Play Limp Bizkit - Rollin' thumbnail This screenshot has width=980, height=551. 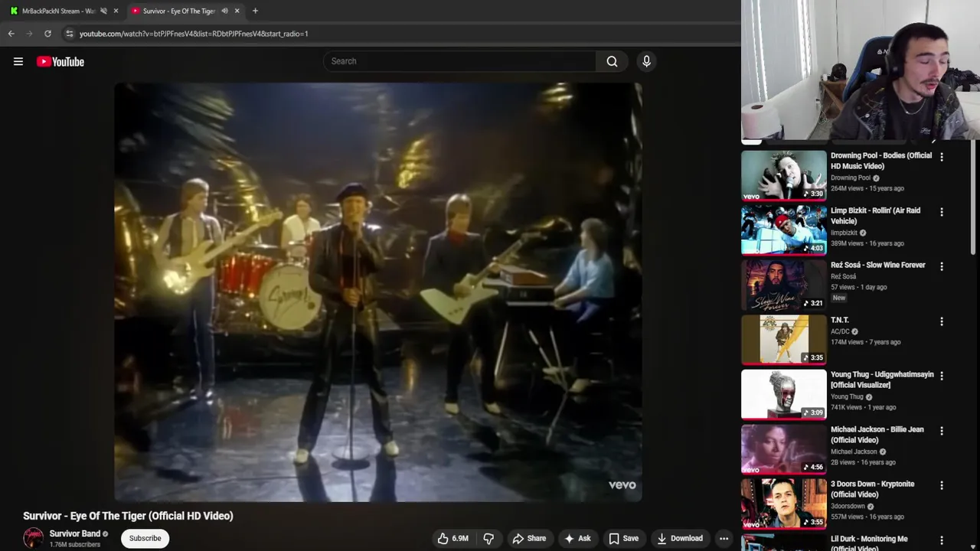784,230
